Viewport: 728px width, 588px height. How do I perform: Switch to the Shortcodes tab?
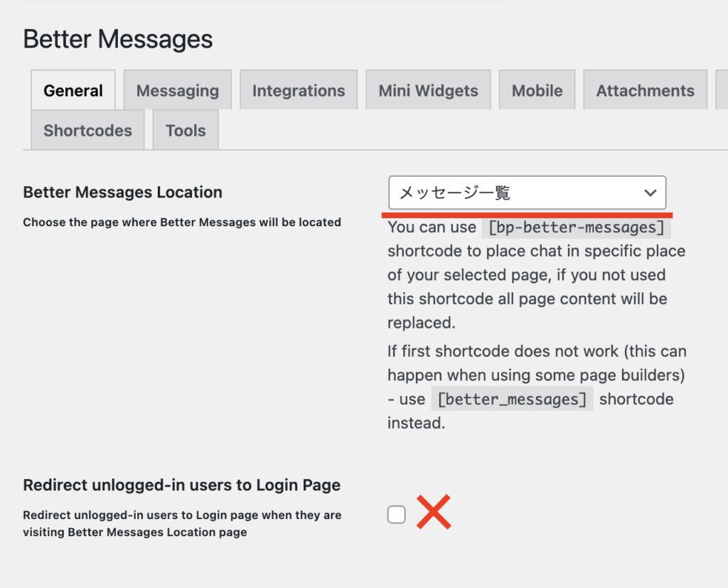pos(87,130)
